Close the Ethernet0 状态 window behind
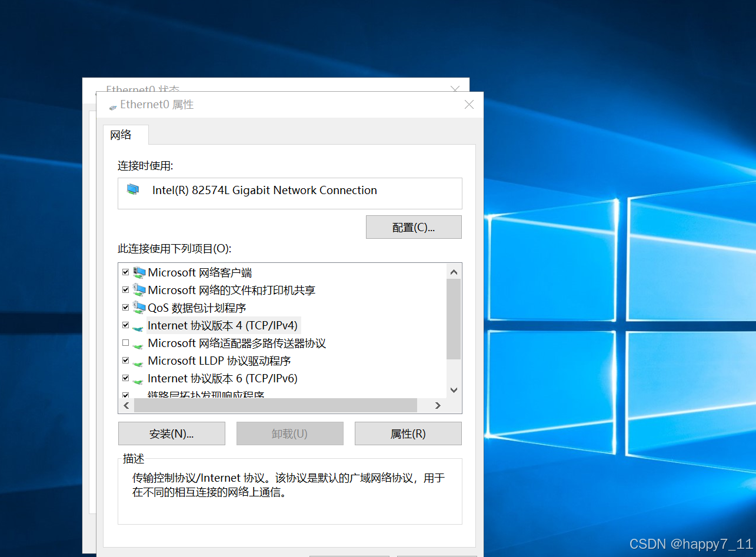Screen dimensions: 756x557 [x=455, y=88]
